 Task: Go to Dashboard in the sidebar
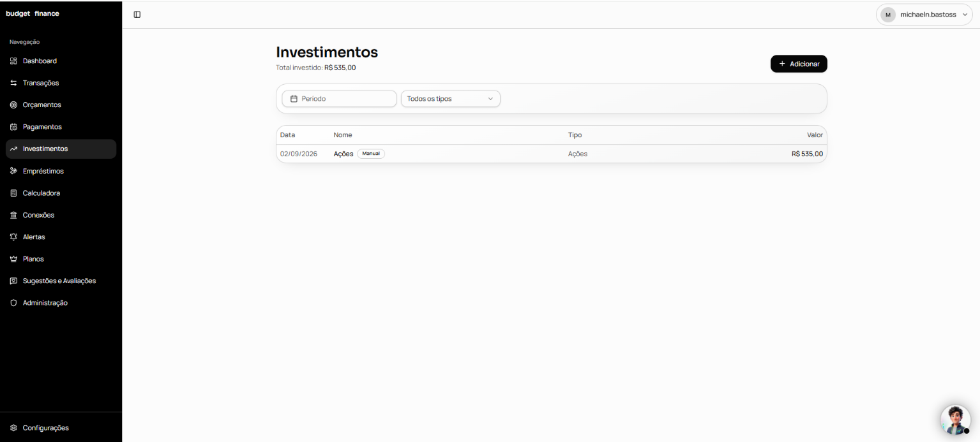pos(61,61)
